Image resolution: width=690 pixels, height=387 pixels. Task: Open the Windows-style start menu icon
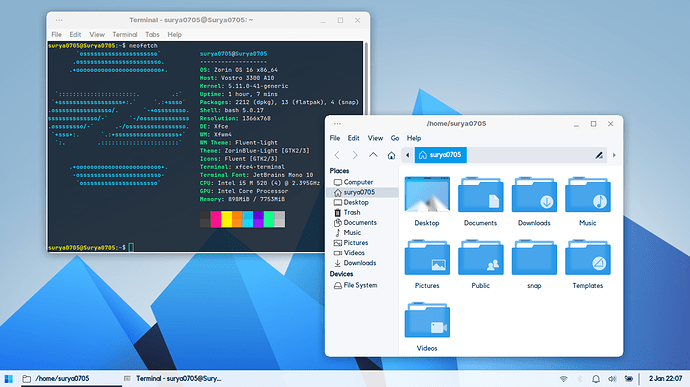click(x=8, y=379)
